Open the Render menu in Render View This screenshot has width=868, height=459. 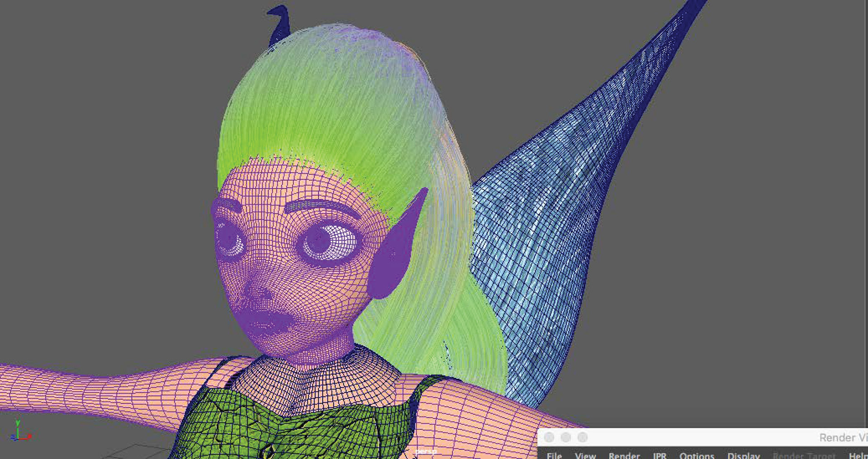[624, 455]
